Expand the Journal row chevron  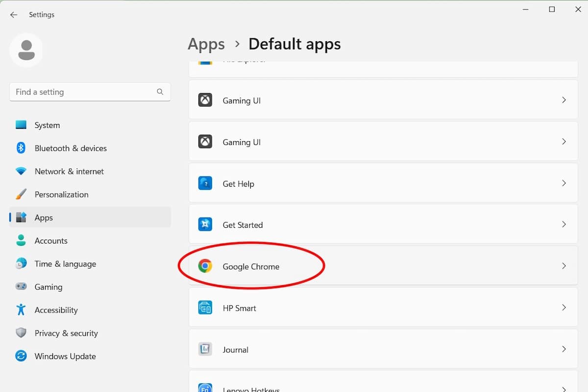tap(564, 349)
